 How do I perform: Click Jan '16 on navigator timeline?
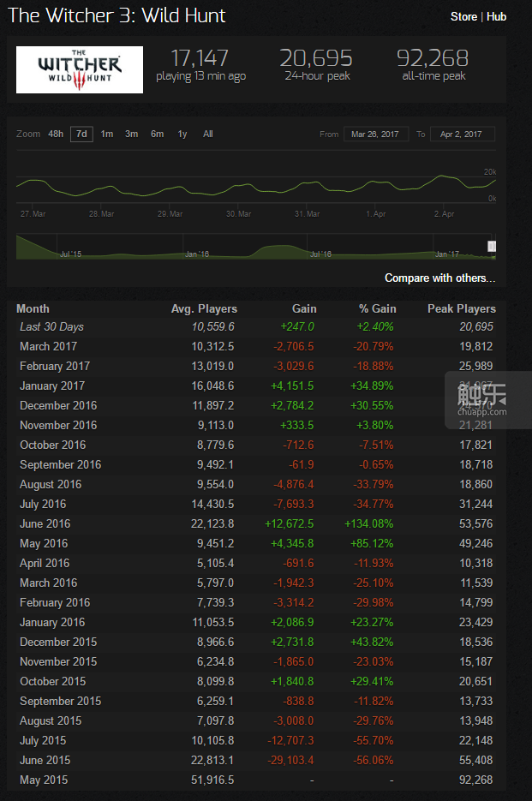point(197,254)
